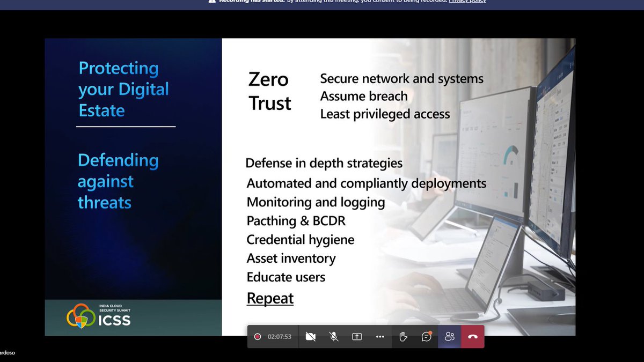
Task: Open the meeting chat panel
Action: [426, 337]
